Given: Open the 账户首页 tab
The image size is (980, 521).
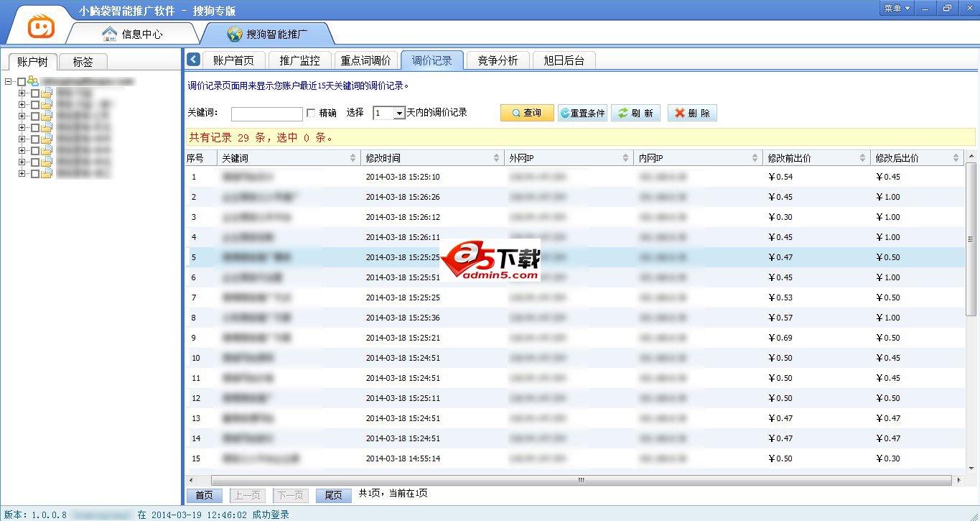Looking at the screenshot, I should (234, 60).
